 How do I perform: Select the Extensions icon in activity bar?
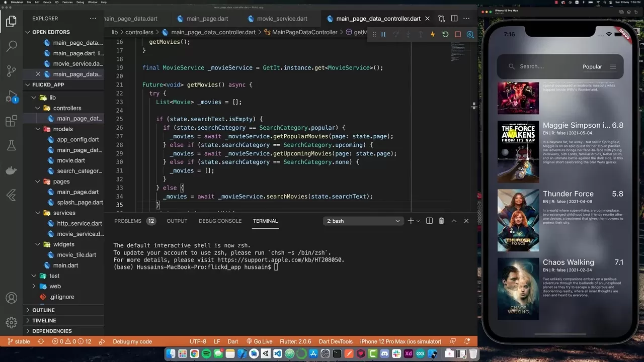pos(12,121)
